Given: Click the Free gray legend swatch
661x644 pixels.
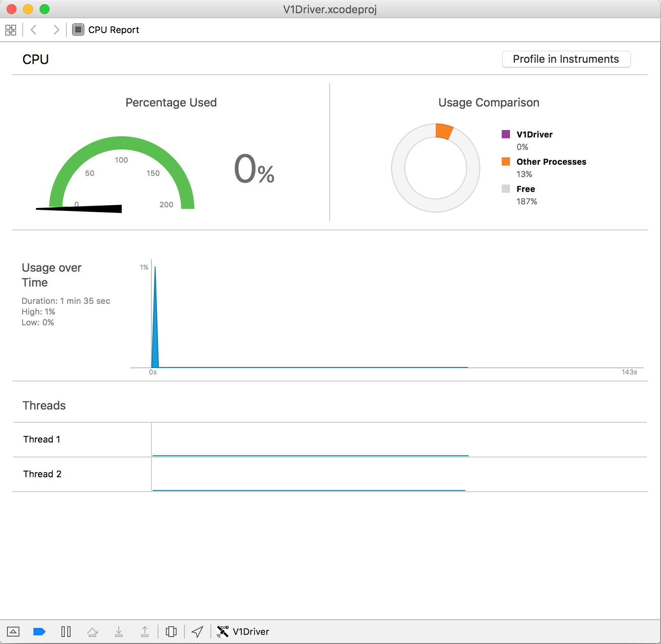Looking at the screenshot, I should 506,189.
